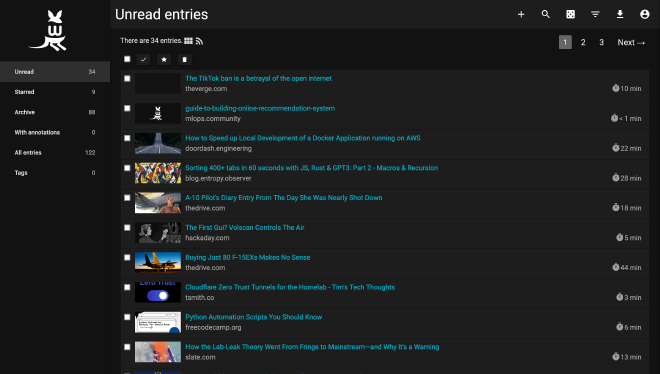Image resolution: width=660 pixels, height=374 pixels.
Task: Open the filter entries icon
Action: (595, 14)
